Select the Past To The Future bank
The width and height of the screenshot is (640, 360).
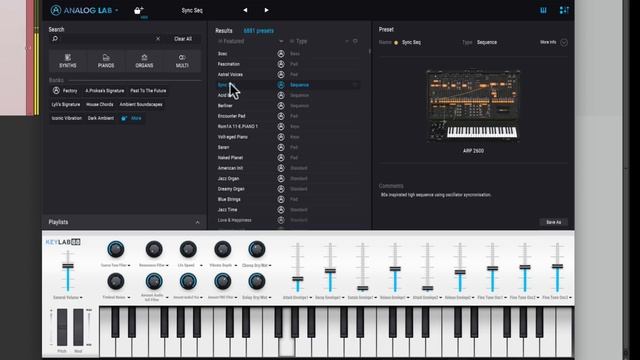(148, 91)
